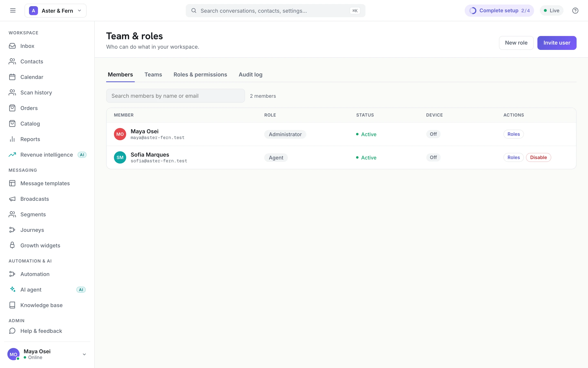Toggle Maya Osei's device Off pill
This screenshot has height=368, width=588.
pos(433,134)
